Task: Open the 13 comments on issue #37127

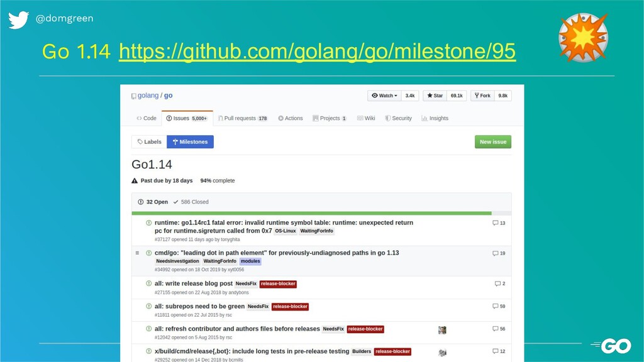Action: click(x=499, y=223)
